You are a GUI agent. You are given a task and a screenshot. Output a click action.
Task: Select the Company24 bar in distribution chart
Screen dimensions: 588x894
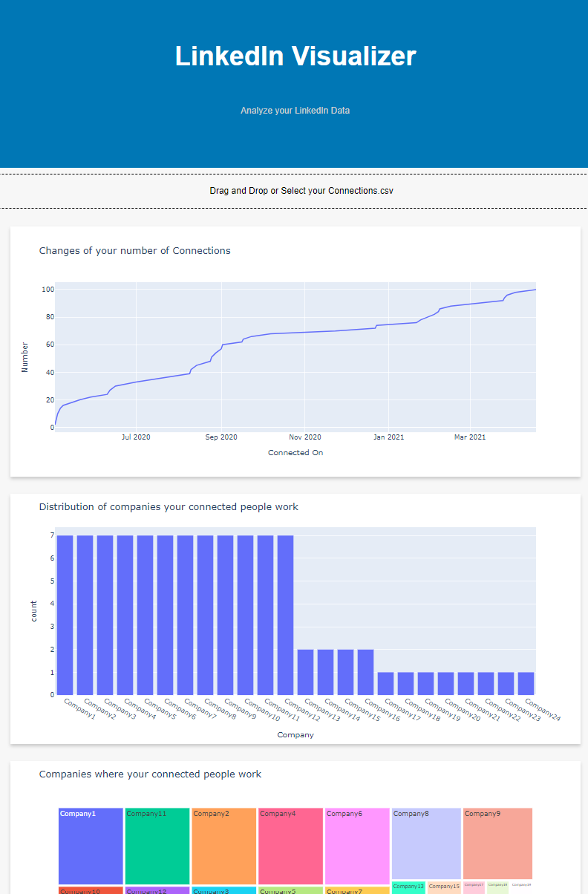526,684
